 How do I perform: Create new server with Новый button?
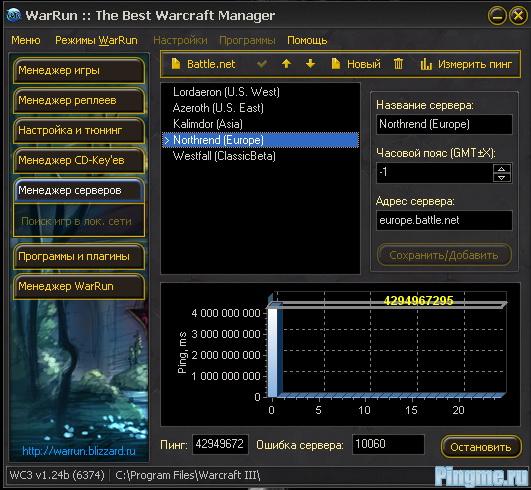(x=356, y=64)
